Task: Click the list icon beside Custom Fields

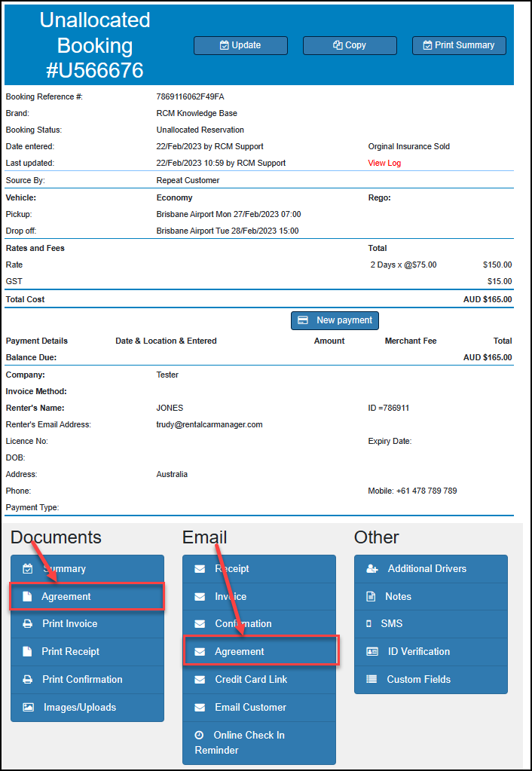Action: click(371, 680)
